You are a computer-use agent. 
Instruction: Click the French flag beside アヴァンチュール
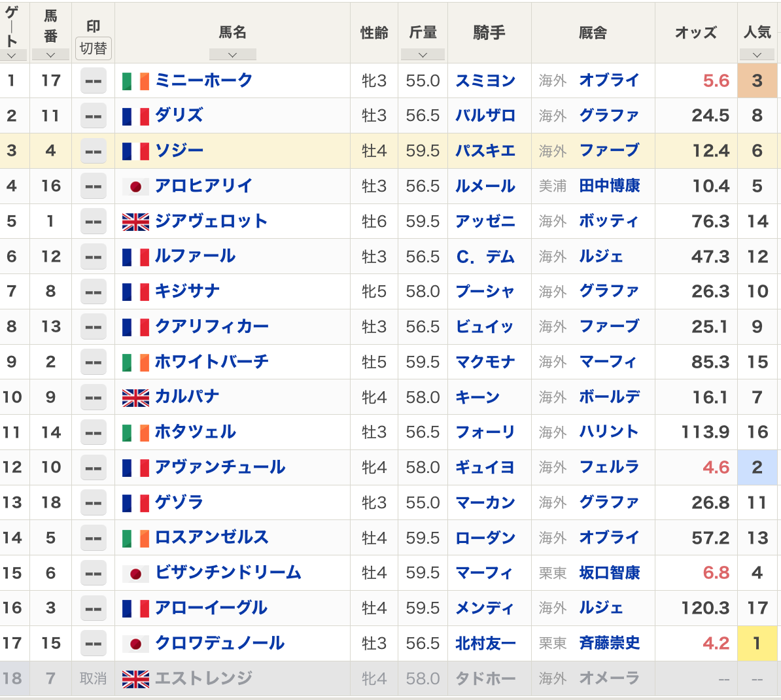coord(135,468)
